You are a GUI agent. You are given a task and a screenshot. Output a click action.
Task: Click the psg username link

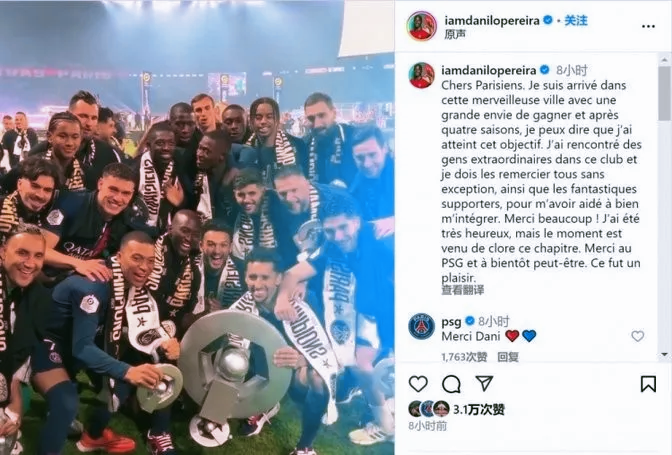(x=451, y=321)
